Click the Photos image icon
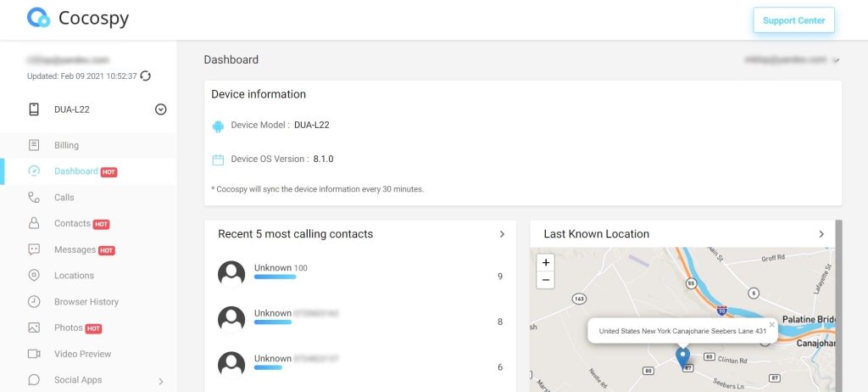Image resolution: width=868 pixels, height=392 pixels. pos(34,328)
